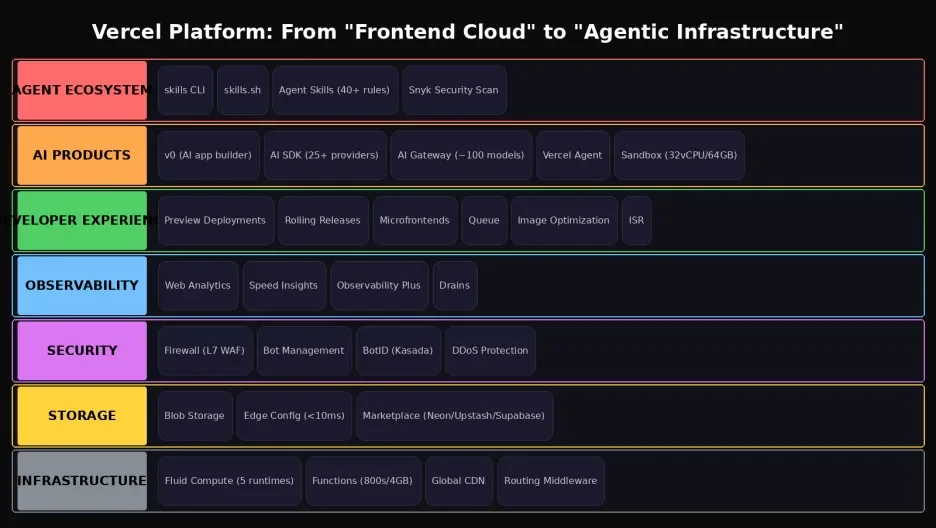Click the yellow STORAGE label block
Viewport: 936px width, 528px height.
point(82,415)
